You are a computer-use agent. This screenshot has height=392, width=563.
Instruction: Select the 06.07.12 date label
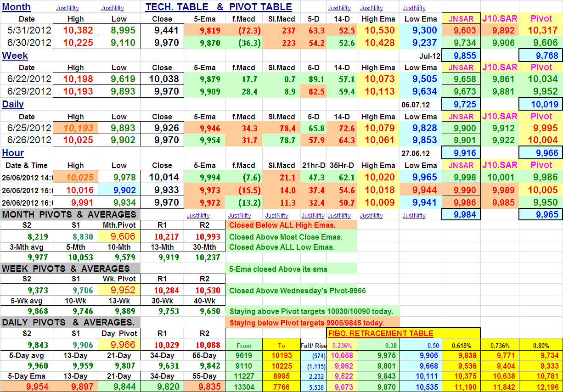click(416, 105)
